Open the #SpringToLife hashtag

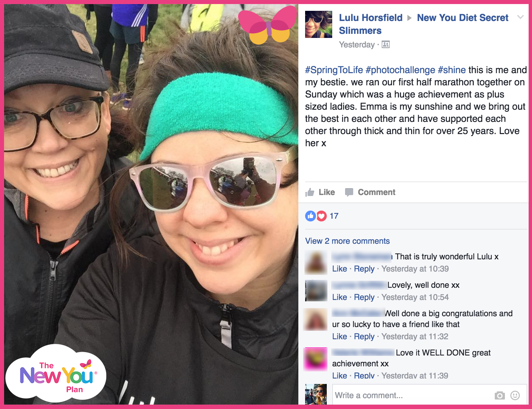pos(334,70)
